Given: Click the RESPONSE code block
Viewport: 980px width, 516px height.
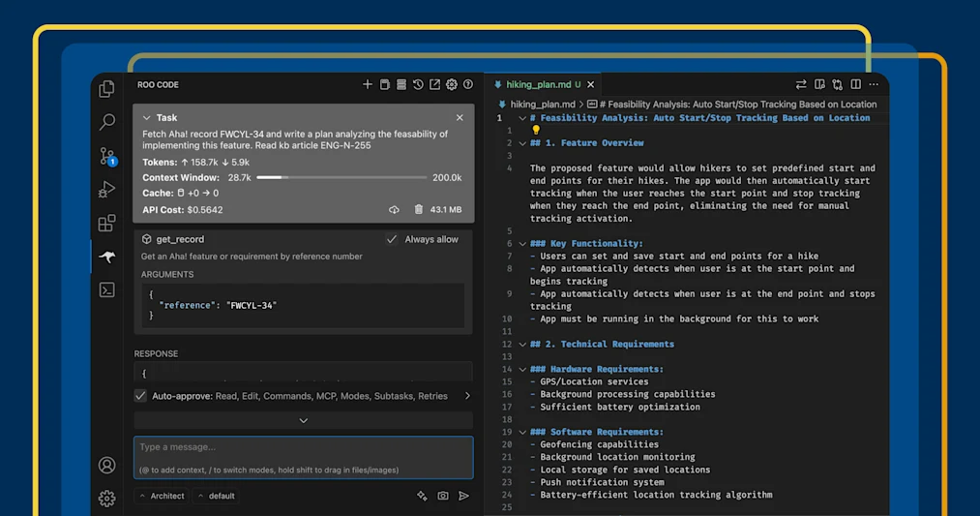Looking at the screenshot, I should click(x=303, y=372).
